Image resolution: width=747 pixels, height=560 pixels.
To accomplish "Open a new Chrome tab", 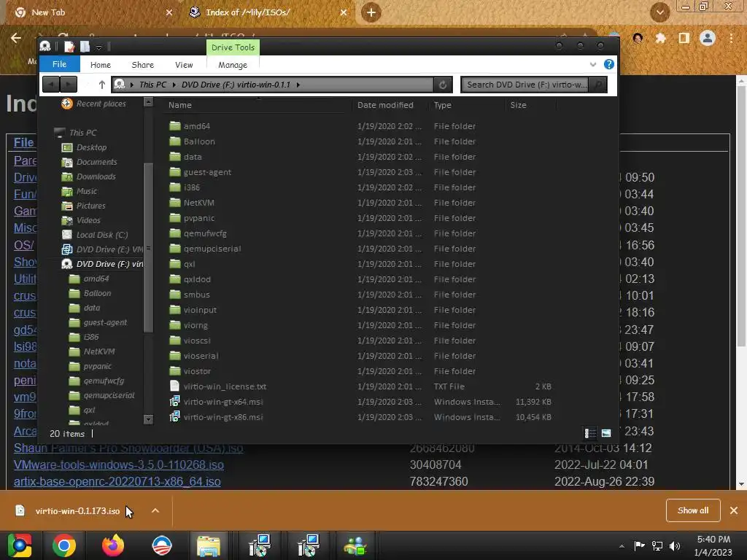I will click(371, 12).
